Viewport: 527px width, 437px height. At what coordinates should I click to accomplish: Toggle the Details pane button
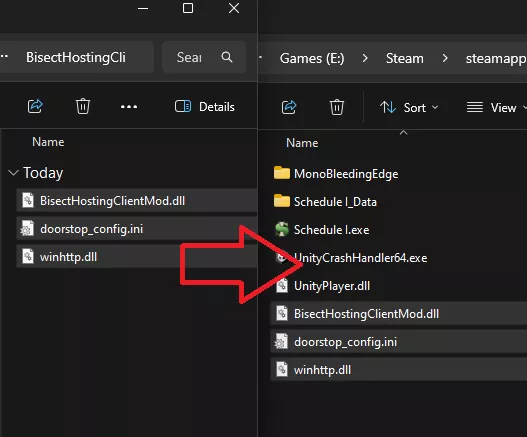point(205,107)
